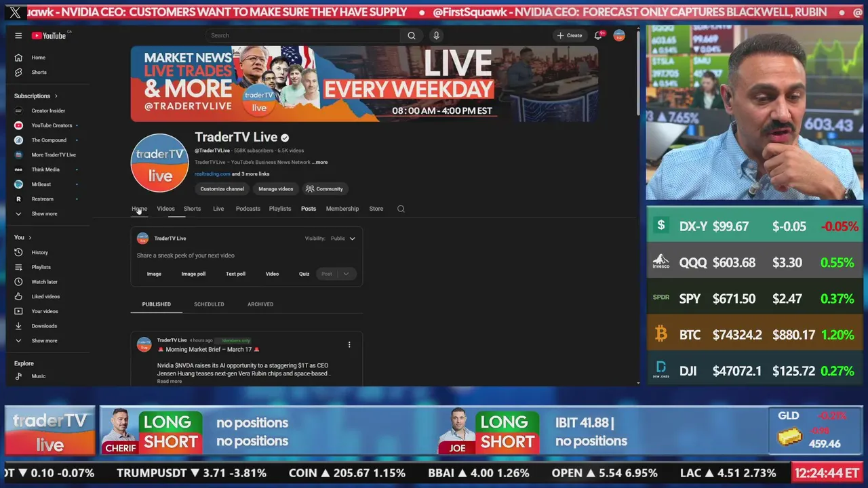868x488 pixels.
Task: Switch to the Videos tab
Action: click(x=165, y=209)
